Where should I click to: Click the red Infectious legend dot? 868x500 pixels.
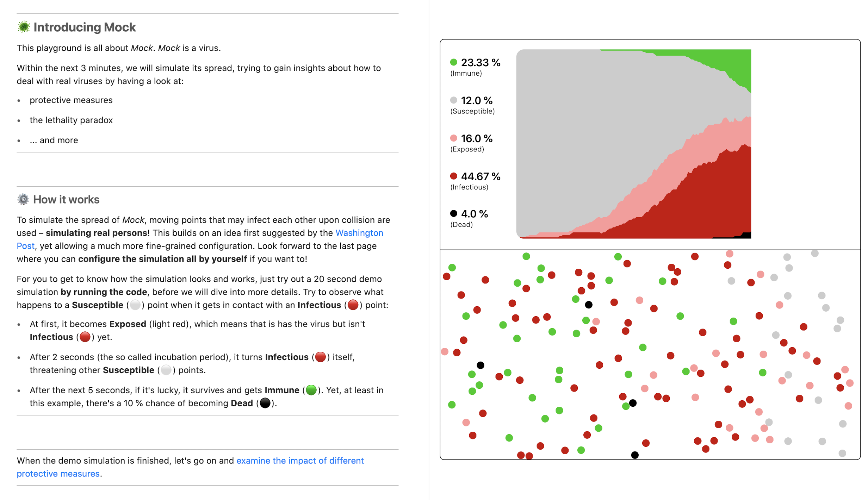[x=454, y=176]
